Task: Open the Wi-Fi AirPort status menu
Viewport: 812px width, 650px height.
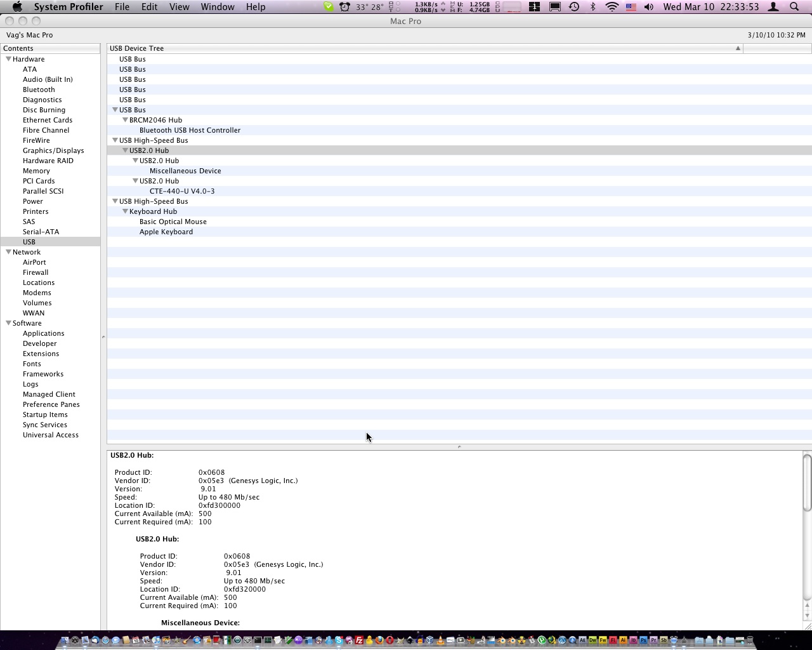Action: pyautogui.click(x=612, y=7)
